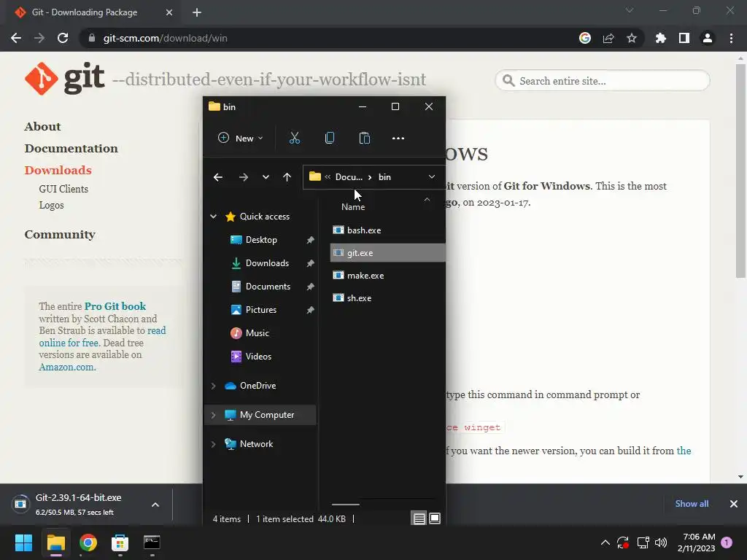Open Microsoft Store from the taskbar
Screen dimensions: 747x560
[120, 542]
